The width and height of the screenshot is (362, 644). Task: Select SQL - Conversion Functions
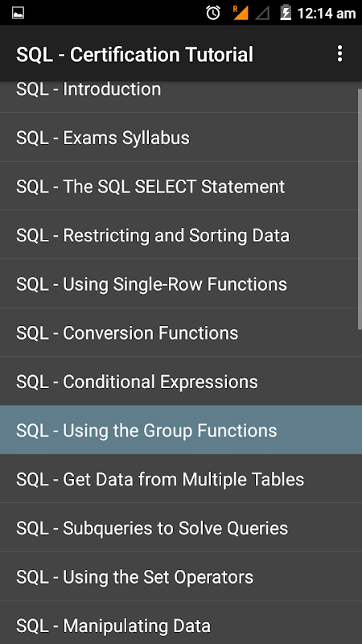click(181, 332)
